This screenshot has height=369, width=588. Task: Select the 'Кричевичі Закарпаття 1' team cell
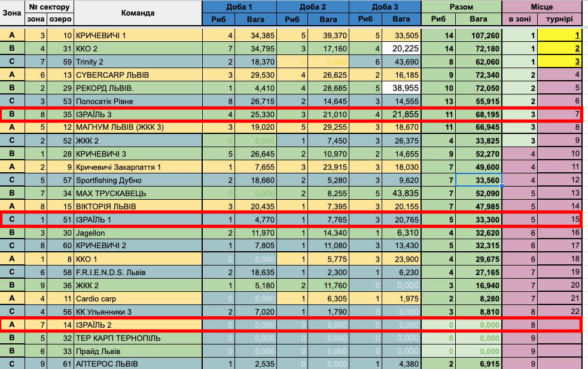138,167
